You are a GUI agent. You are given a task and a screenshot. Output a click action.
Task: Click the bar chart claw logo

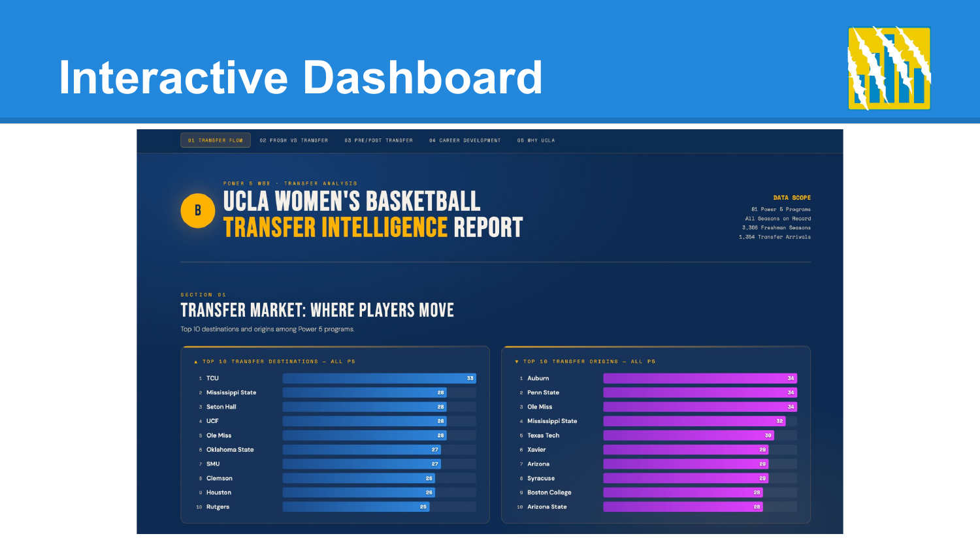point(889,68)
